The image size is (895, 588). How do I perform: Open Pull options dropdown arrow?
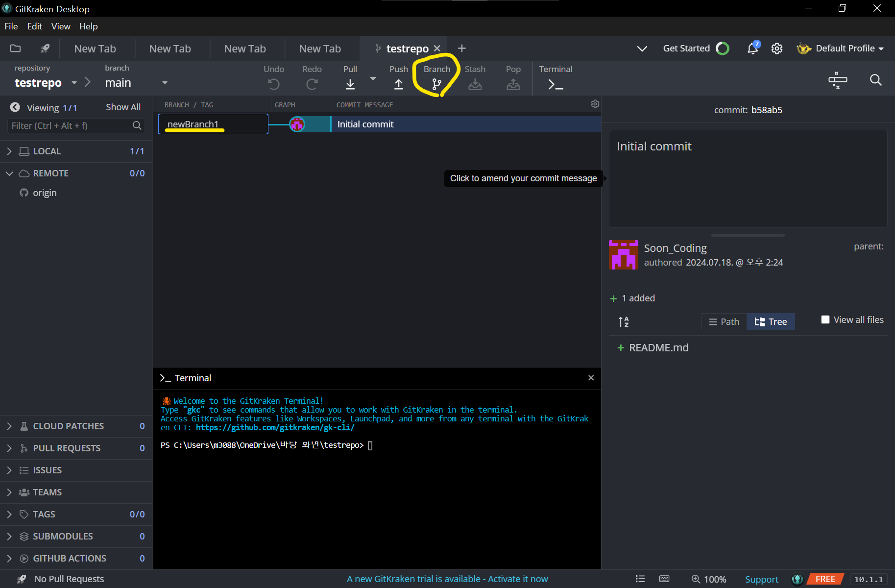tap(373, 78)
